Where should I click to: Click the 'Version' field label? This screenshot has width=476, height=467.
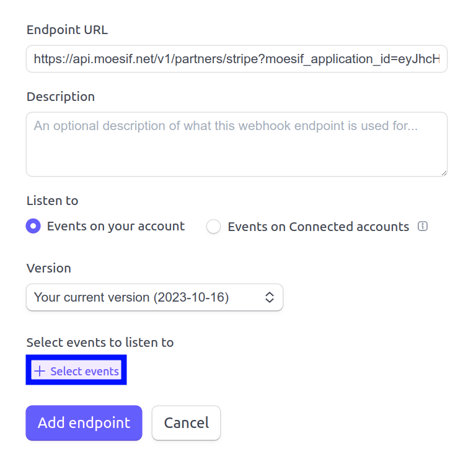(x=49, y=268)
